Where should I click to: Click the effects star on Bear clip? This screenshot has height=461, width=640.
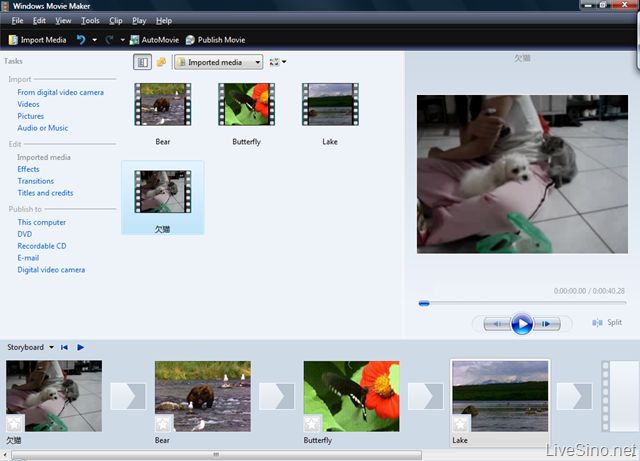tap(163, 423)
